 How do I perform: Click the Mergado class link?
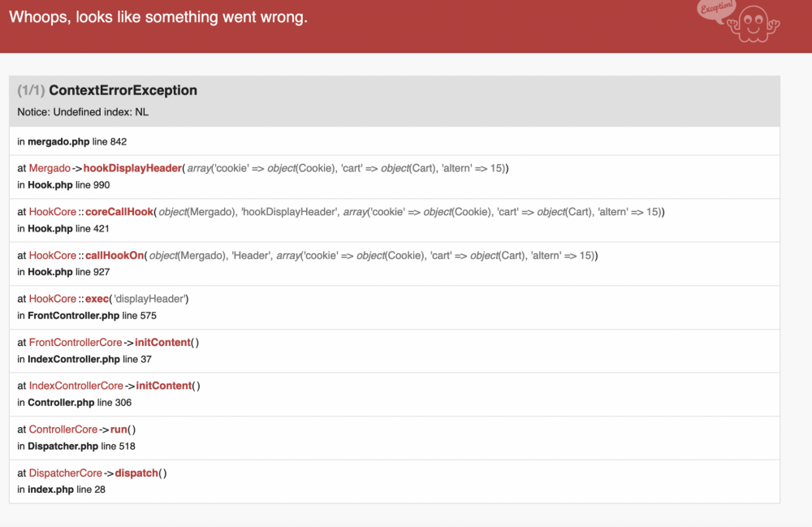50,168
